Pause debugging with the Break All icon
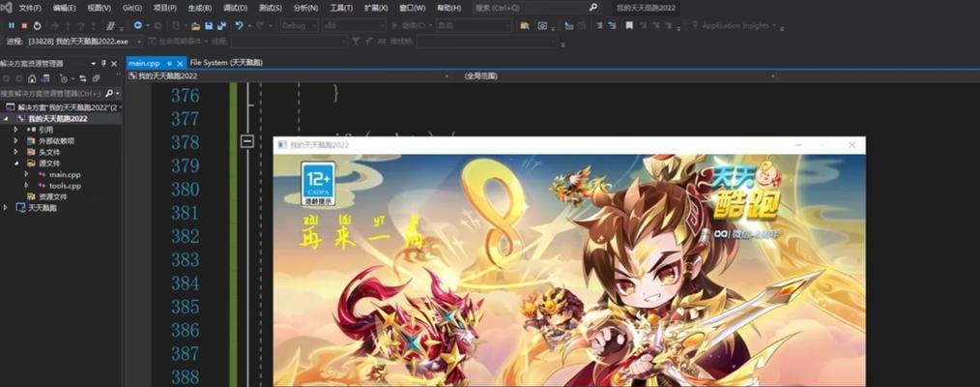The height and width of the screenshot is (387, 980). pos(12,25)
